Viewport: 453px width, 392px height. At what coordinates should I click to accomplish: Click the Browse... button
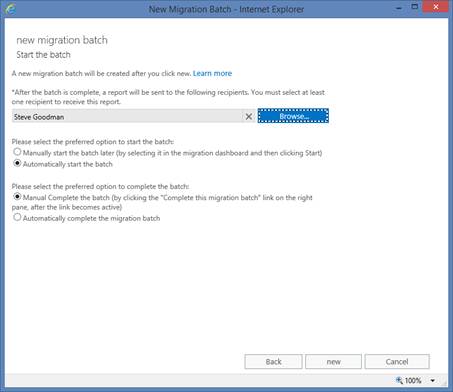[293, 116]
